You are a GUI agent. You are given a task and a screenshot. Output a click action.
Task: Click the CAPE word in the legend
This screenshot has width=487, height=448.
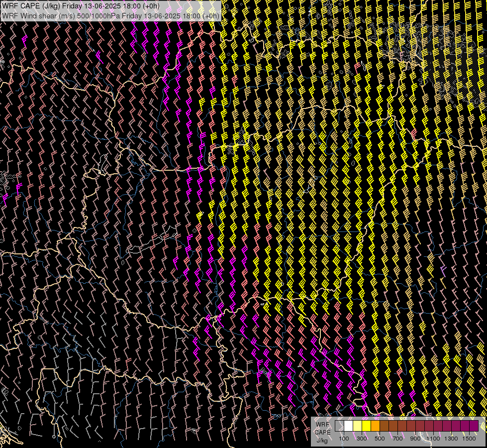322,433
